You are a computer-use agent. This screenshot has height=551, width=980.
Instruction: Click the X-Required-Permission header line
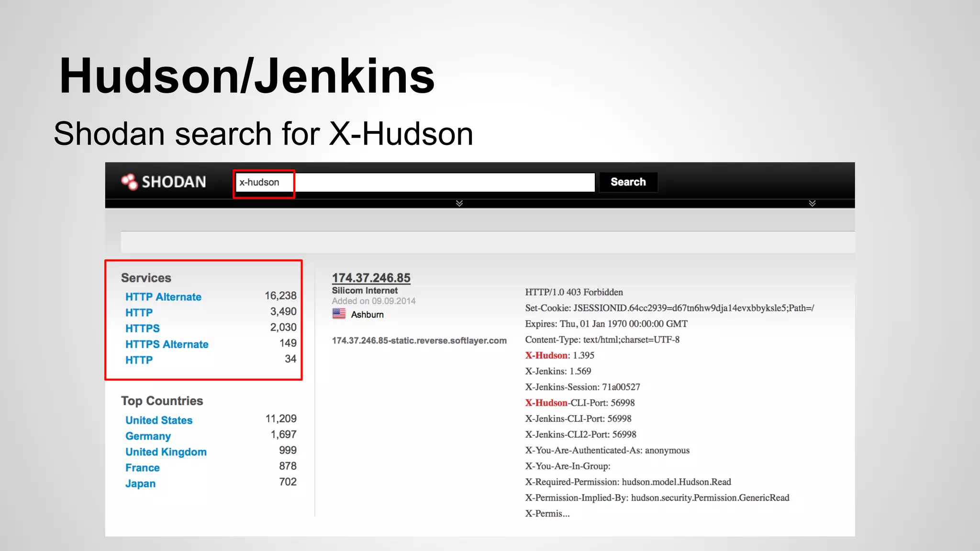(x=628, y=481)
